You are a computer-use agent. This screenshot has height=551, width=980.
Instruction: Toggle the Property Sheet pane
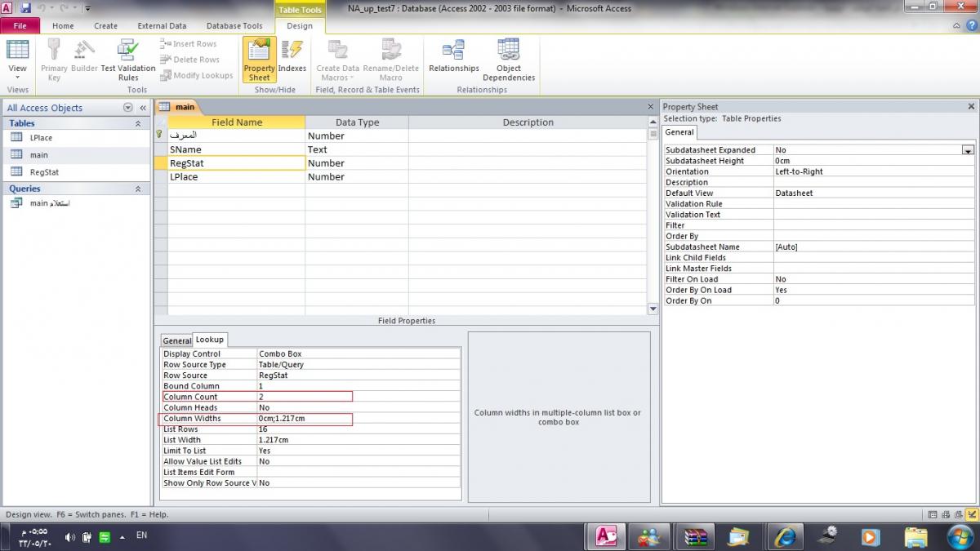coord(260,59)
